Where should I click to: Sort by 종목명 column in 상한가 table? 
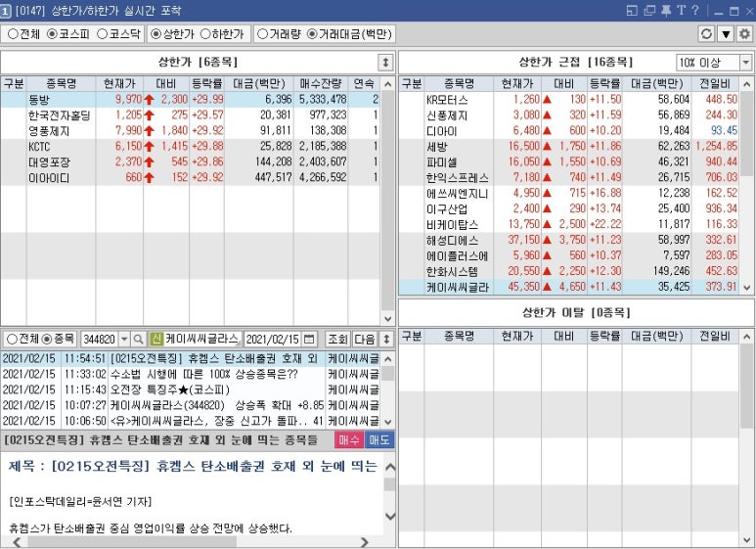[62, 84]
